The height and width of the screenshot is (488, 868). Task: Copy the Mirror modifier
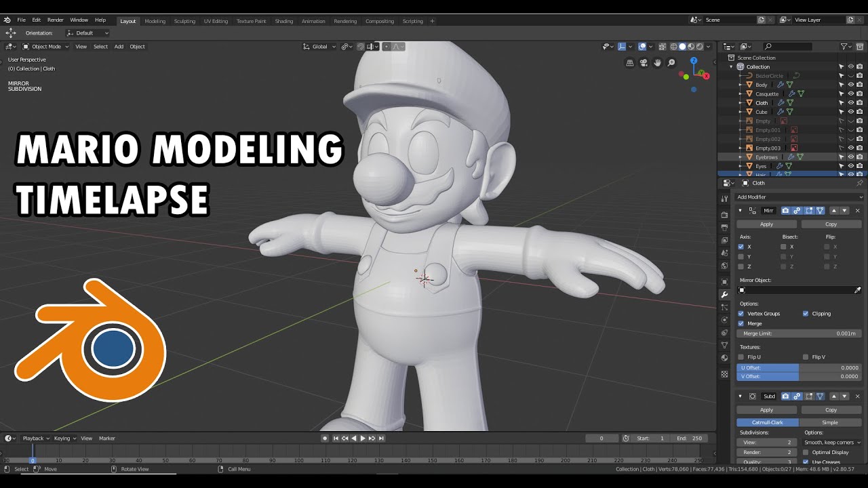[831, 224]
